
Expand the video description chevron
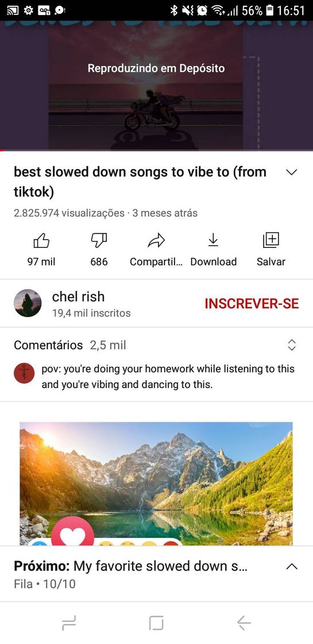291,172
